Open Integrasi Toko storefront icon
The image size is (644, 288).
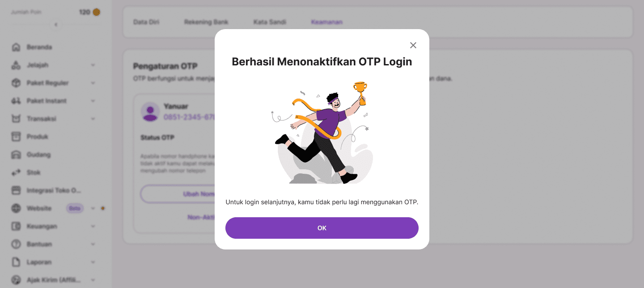click(x=16, y=190)
